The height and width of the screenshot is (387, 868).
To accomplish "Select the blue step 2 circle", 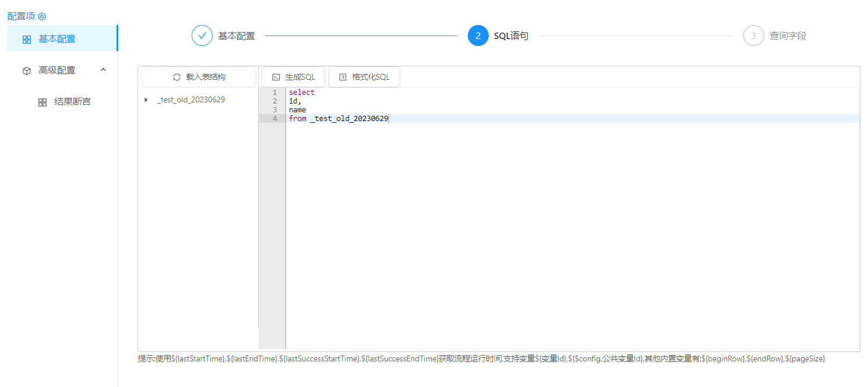I will point(478,35).
